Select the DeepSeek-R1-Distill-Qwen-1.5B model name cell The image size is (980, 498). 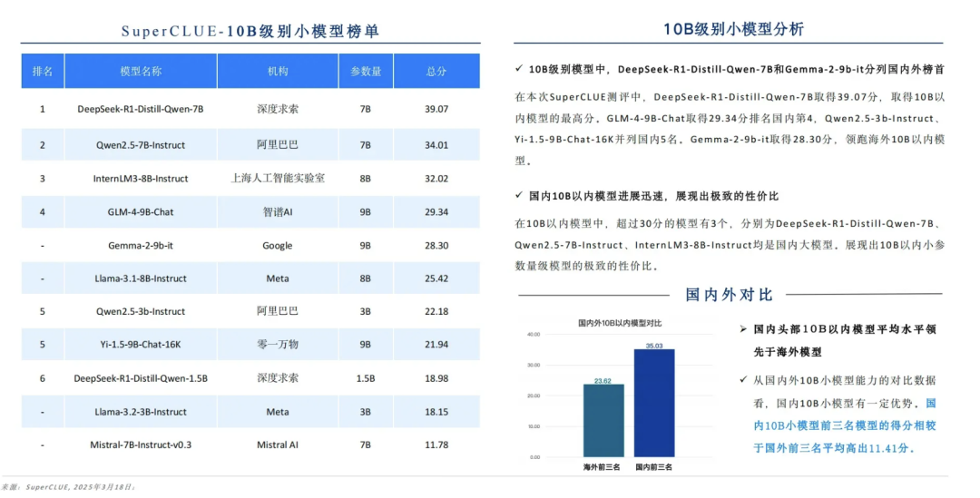(141, 378)
